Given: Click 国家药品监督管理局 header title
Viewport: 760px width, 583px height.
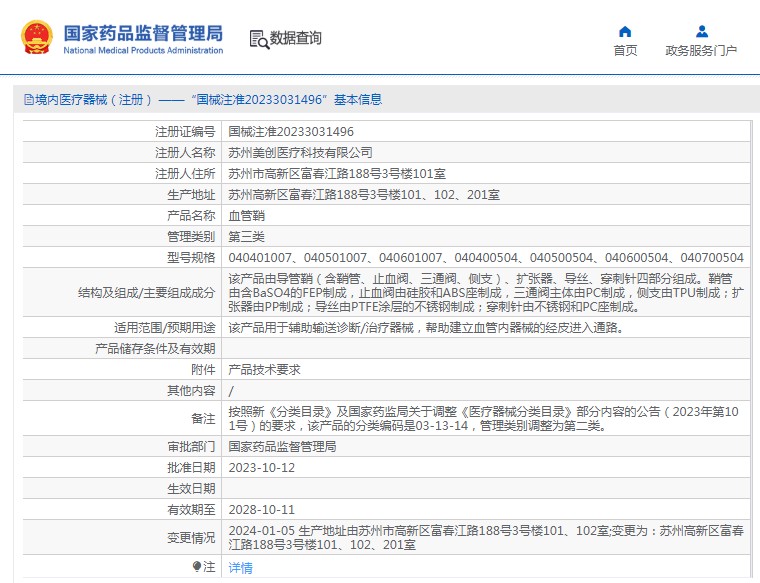Looking at the screenshot, I should 143,33.
